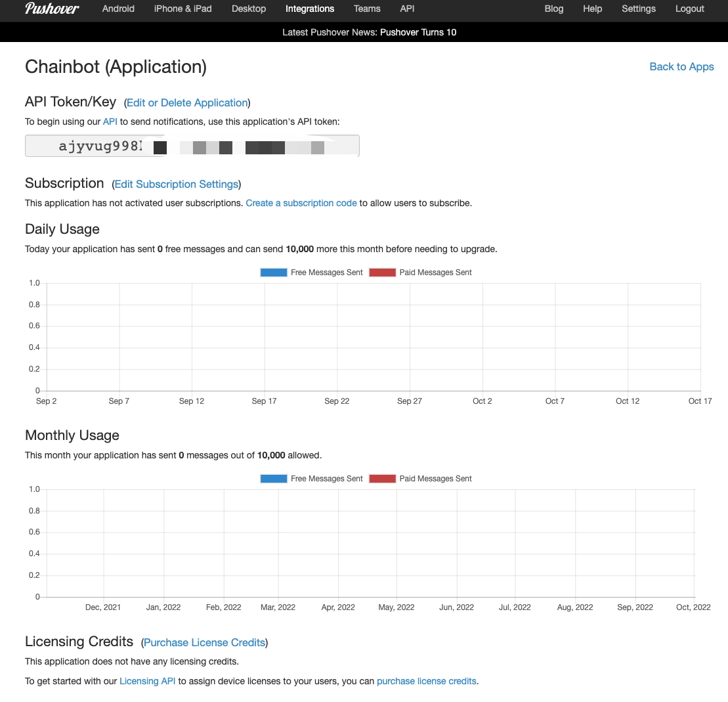Go to Settings in top bar
This screenshot has width=728, height=702.
(x=639, y=9)
